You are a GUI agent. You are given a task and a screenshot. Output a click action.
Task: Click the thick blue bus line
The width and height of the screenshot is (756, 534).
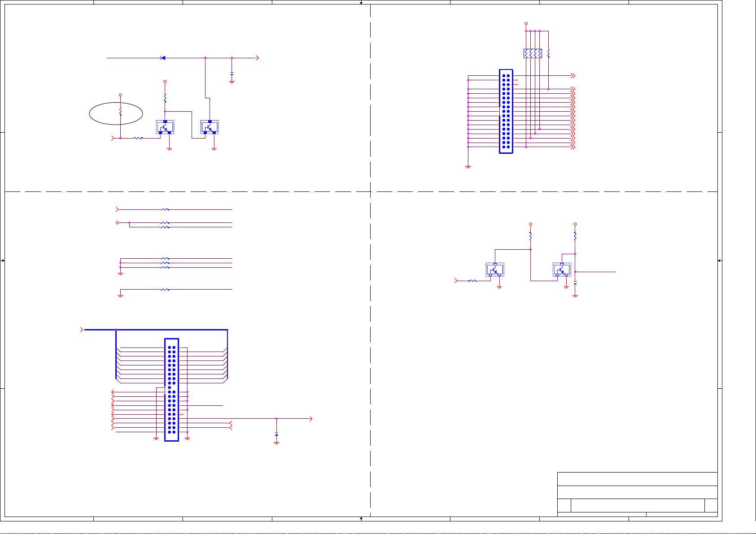156,330
